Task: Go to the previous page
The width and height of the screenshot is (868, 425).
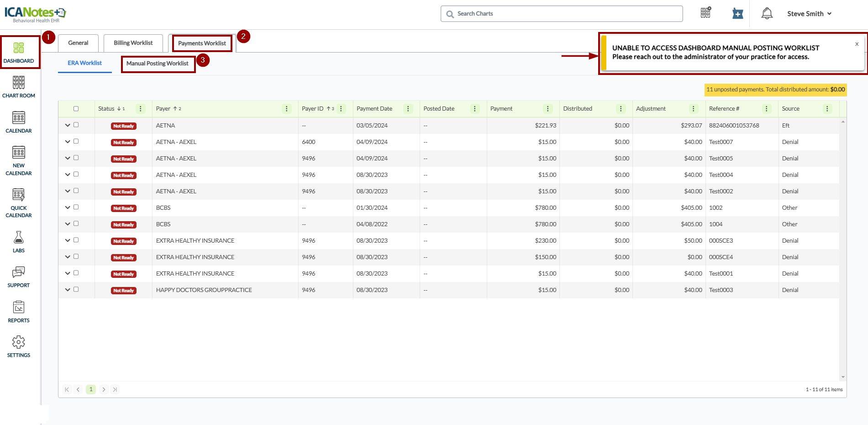Action: tap(78, 389)
